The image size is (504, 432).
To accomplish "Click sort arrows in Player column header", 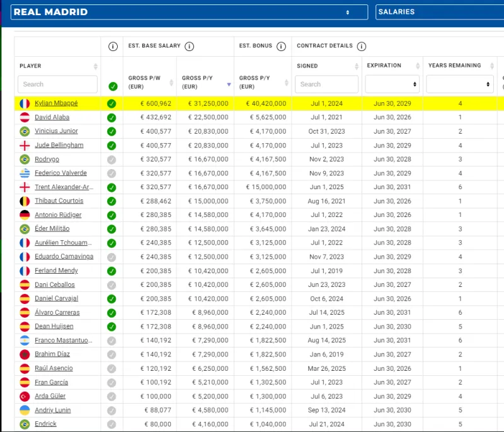I will coord(95,66).
